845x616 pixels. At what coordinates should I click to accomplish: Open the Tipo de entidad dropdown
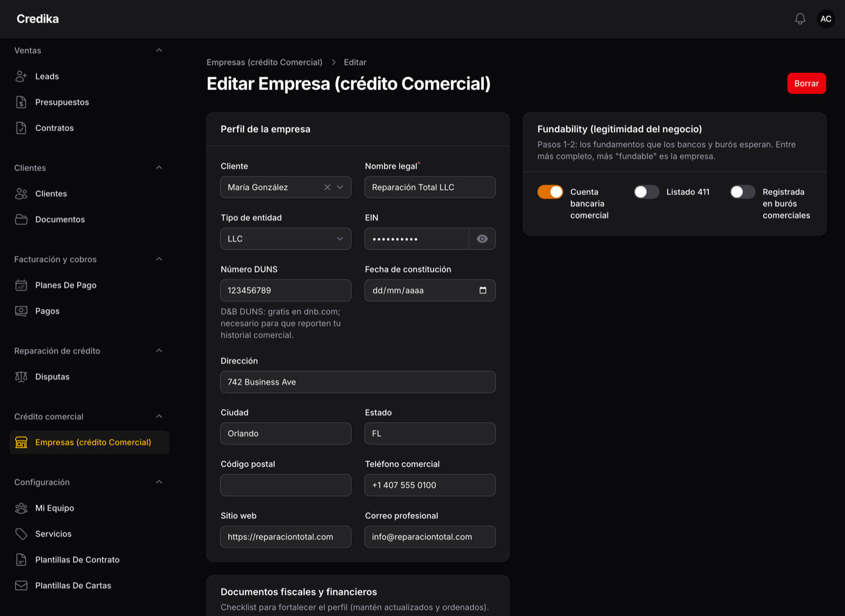pyautogui.click(x=286, y=239)
